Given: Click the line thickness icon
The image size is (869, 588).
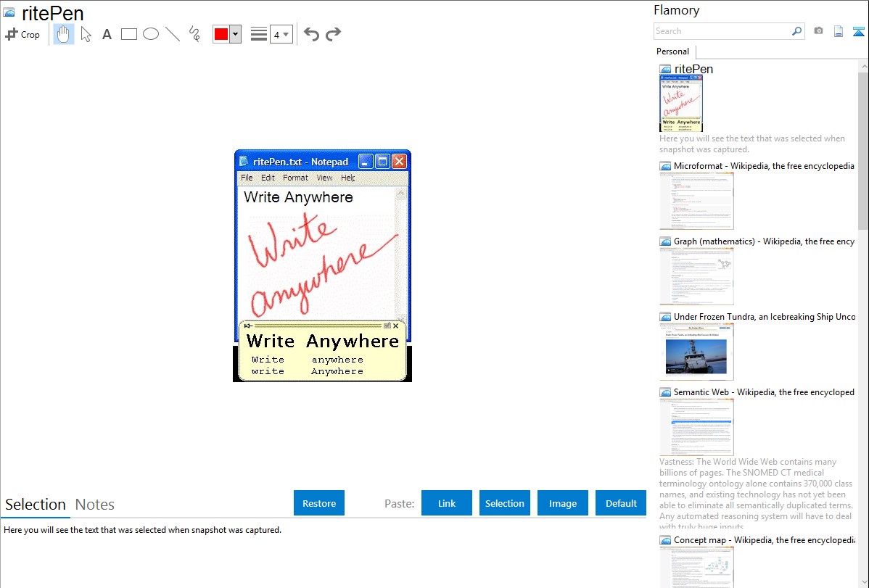Looking at the screenshot, I should click(259, 34).
